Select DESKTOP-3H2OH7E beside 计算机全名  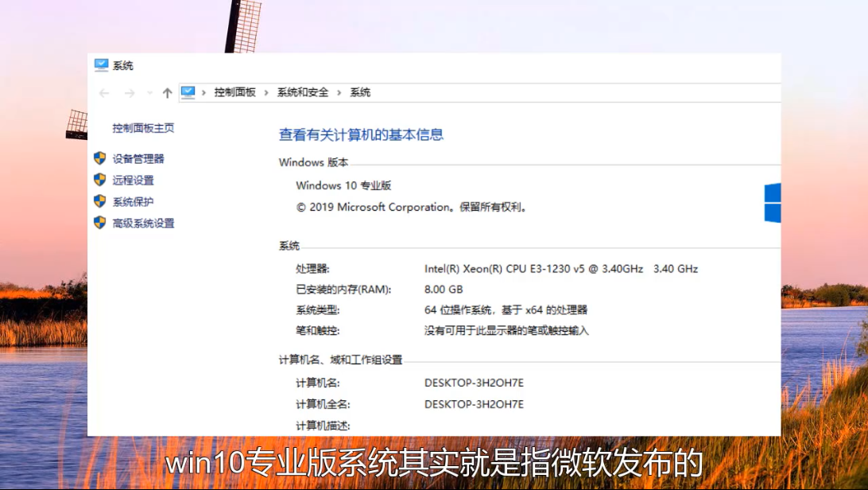pos(474,404)
